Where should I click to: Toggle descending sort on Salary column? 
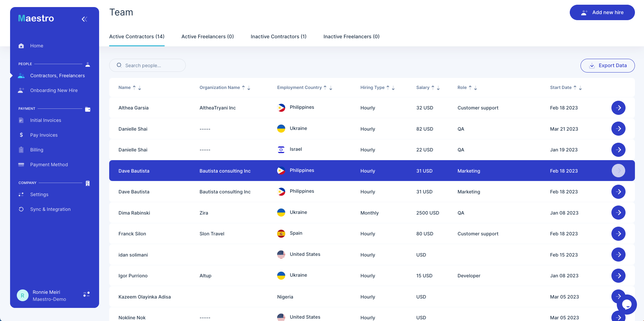(x=438, y=88)
